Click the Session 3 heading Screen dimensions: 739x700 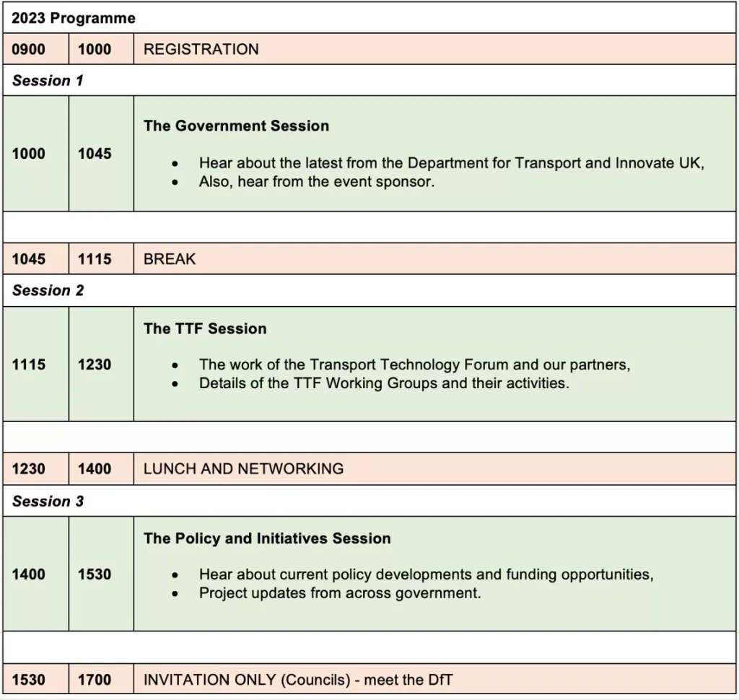tap(48, 501)
